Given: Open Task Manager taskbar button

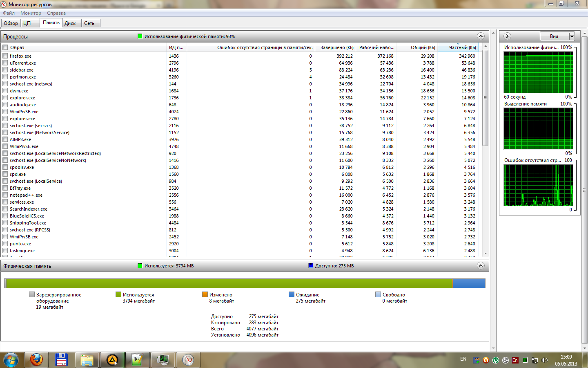Looking at the screenshot, I should pyautogui.click(x=163, y=360).
